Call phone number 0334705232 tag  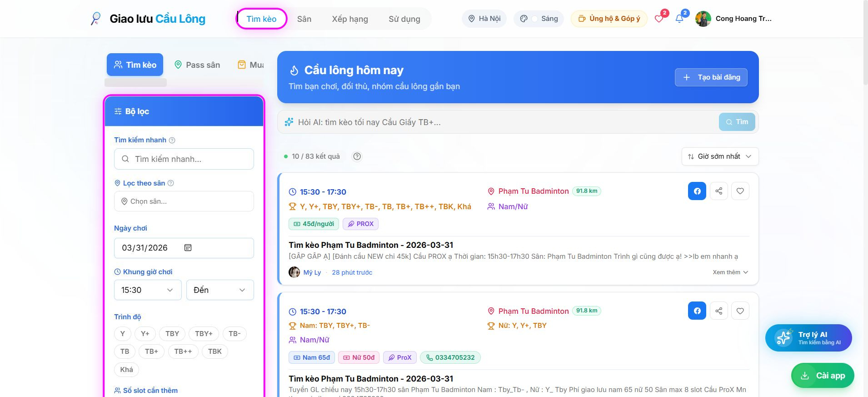pos(450,357)
